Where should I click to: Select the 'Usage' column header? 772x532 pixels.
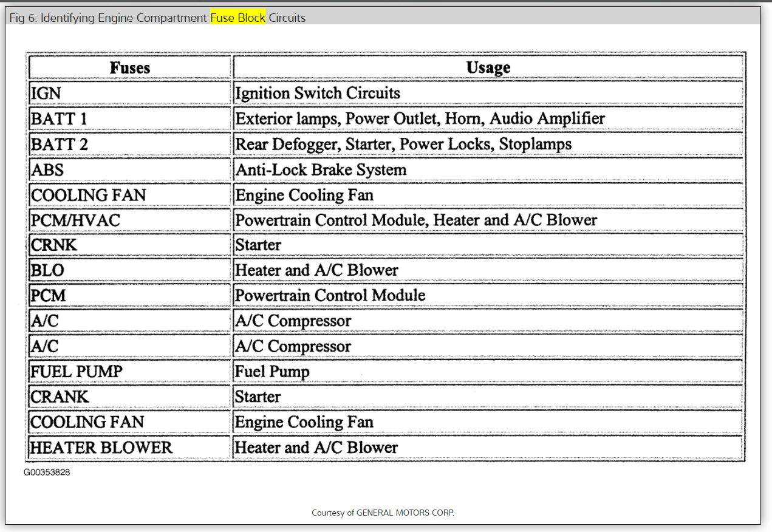click(488, 67)
